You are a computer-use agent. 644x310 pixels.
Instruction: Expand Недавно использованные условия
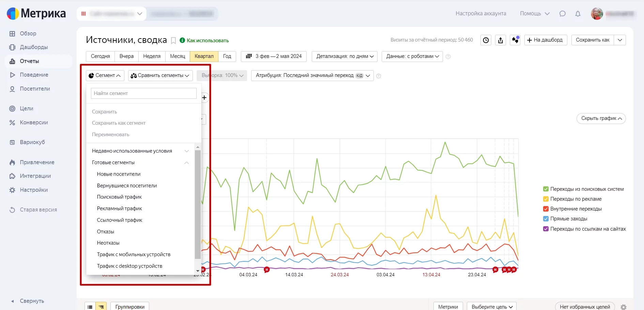coord(140,151)
